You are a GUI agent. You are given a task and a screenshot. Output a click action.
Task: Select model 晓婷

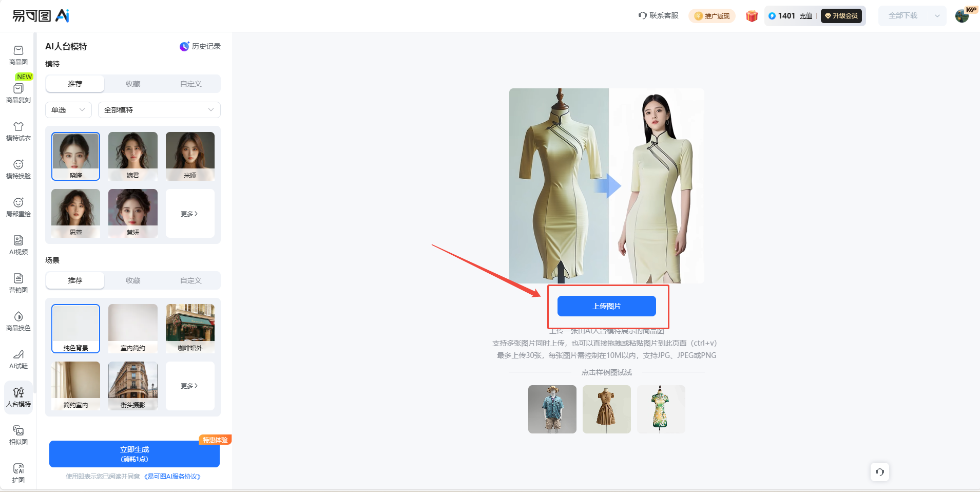pos(75,156)
